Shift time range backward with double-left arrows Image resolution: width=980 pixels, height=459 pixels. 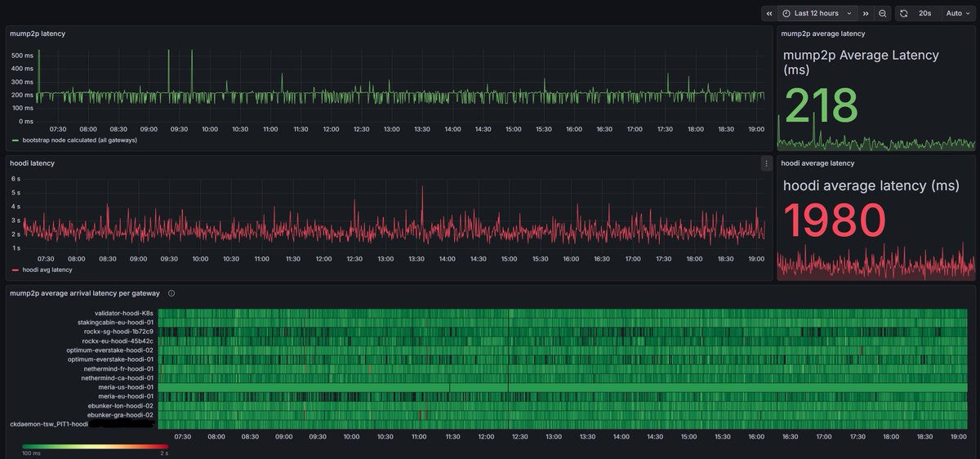pos(769,13)
